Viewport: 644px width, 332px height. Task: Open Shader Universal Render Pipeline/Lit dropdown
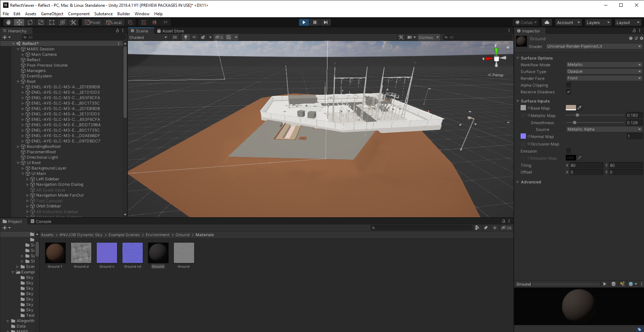[x=594, y=46]
